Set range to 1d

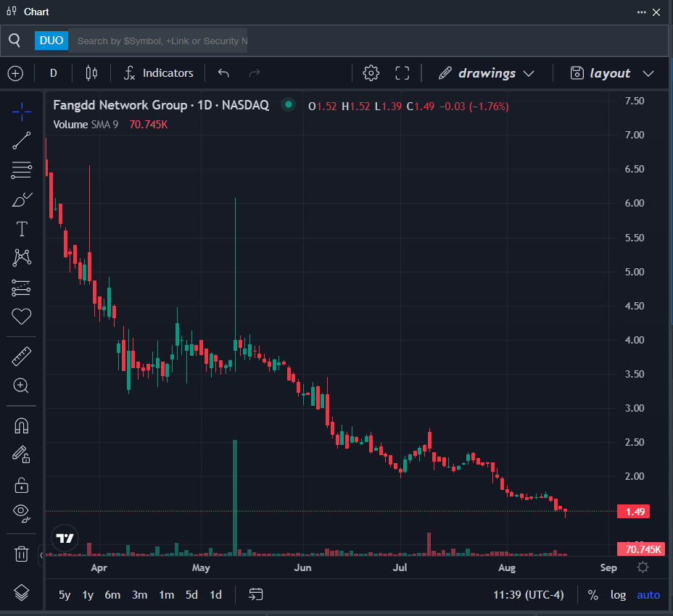tap(215, 594)
